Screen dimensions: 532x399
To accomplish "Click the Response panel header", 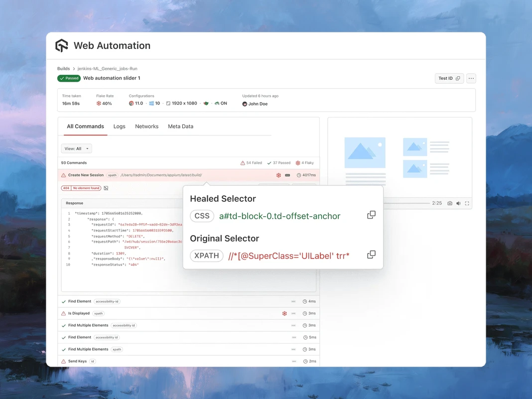I will click(122, 203).
